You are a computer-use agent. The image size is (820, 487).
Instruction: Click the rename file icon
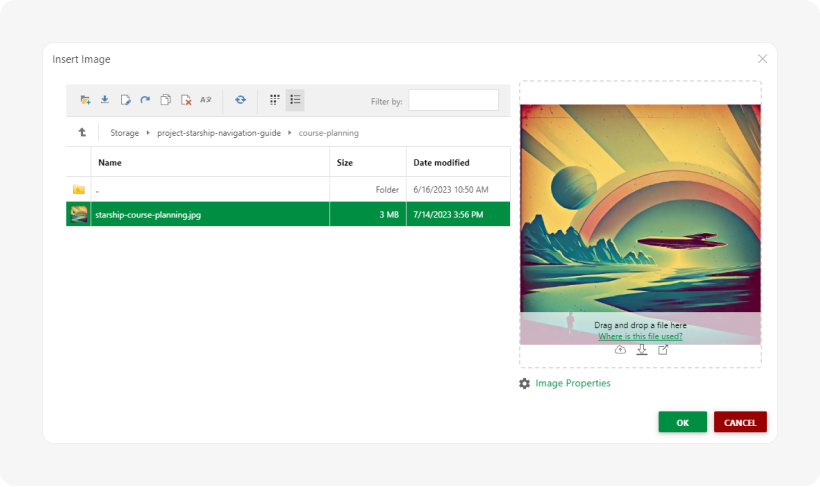point(125,100)
